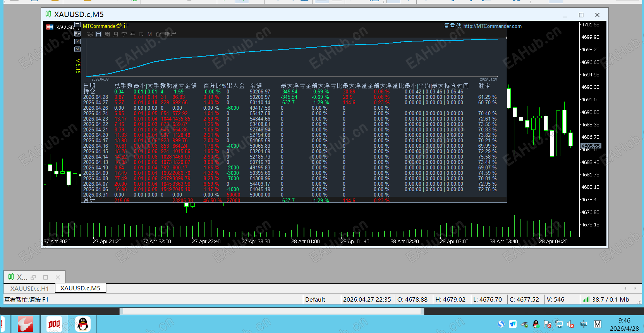Click the checkmark icon below help
This screenshot has width=644, height=333.
(77, 49)
